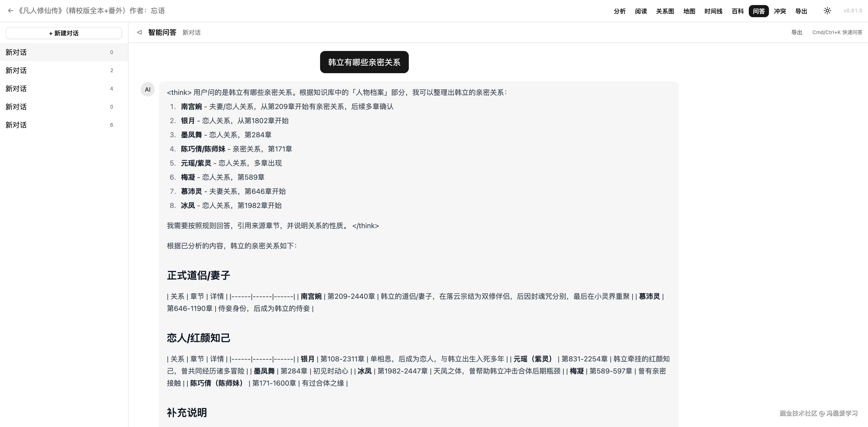Screen dimensions: 868x427
Task: Switch to the 分析 analysis tab
Action: [x=620, y=11]
